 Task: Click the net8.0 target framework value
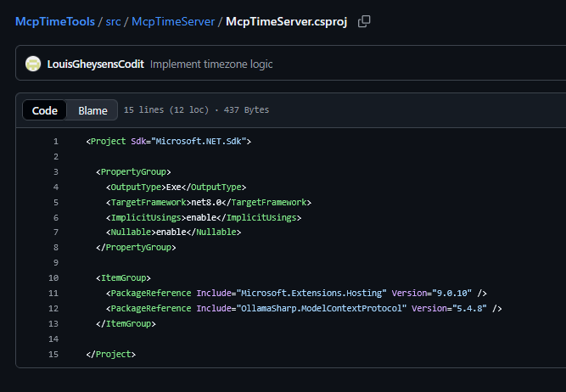pyautogui.click(x=205, y=202)
